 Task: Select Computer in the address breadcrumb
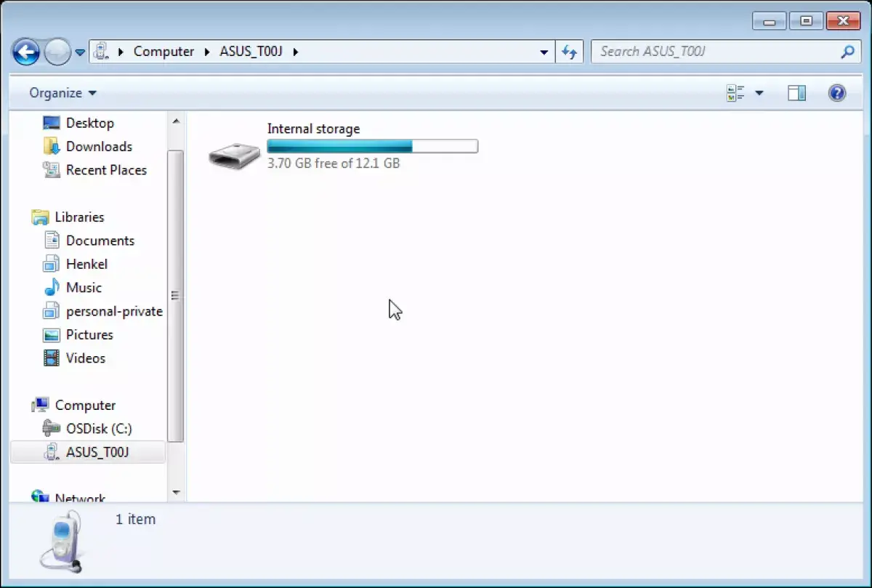coord(164,52)
